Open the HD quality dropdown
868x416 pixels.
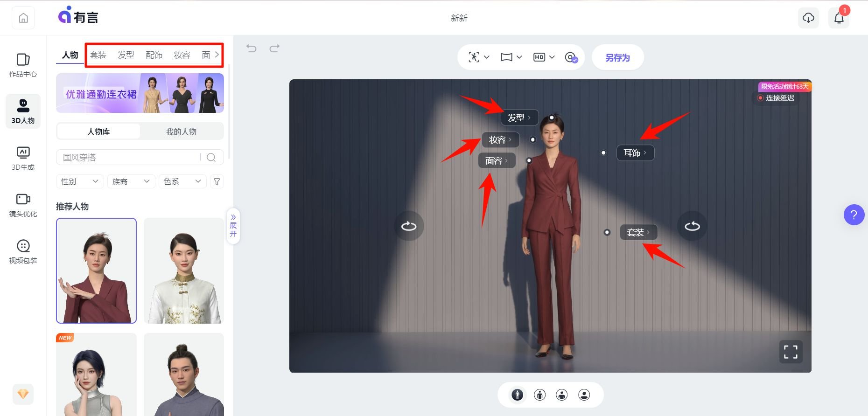point(544,57)
